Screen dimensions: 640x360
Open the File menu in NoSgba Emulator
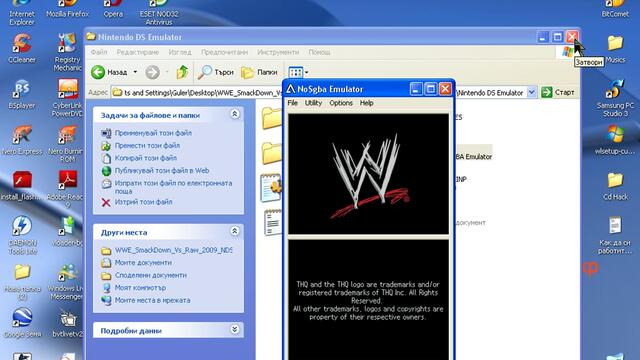(x=293, y=103)
